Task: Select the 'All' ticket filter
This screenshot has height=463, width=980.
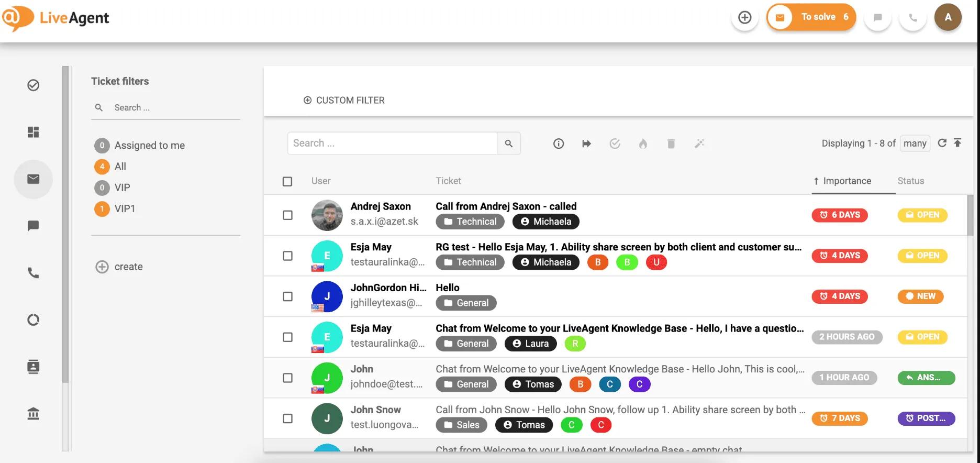Action: pyautogui.click(x=110, y=167)
